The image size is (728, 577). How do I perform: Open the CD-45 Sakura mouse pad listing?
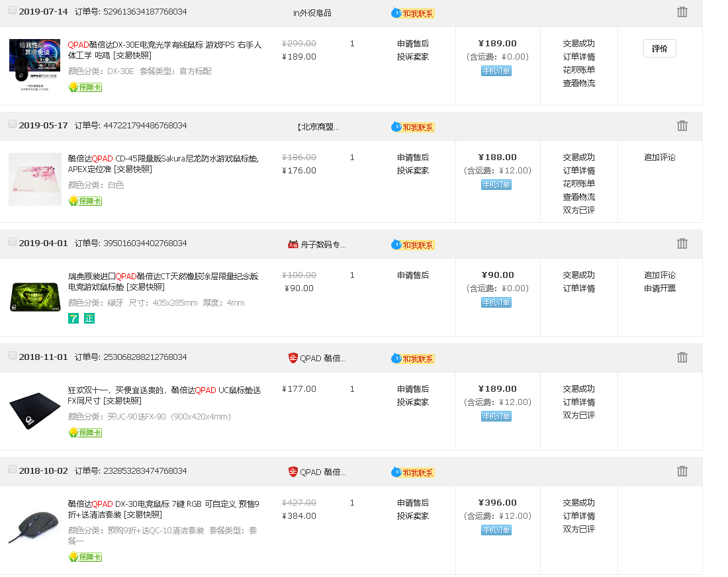pyautogui.click(x=163, y=164)
